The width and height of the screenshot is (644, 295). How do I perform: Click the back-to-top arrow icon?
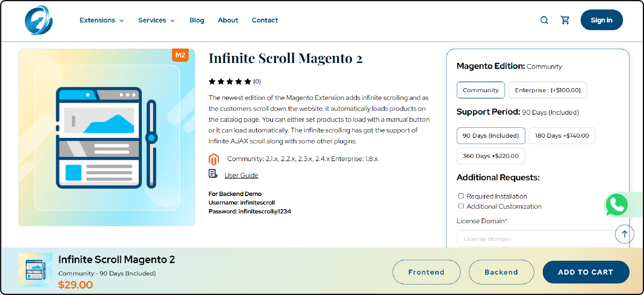point(624,234)
